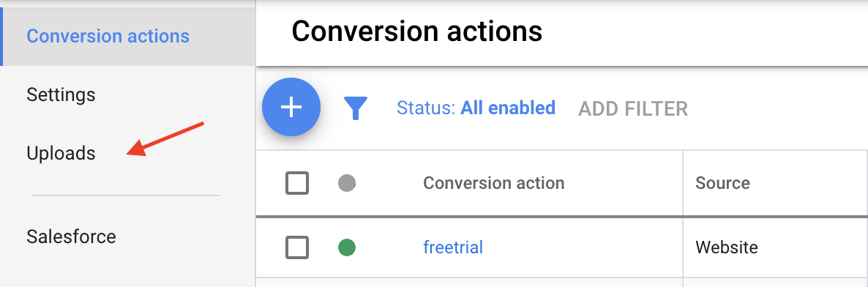Click the green status dot for freetrial
868x287 pixels.
(346, 247)
